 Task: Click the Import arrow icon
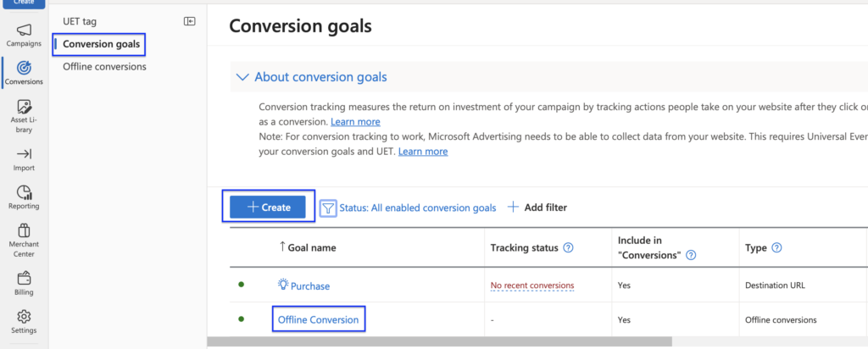[24, 153]
